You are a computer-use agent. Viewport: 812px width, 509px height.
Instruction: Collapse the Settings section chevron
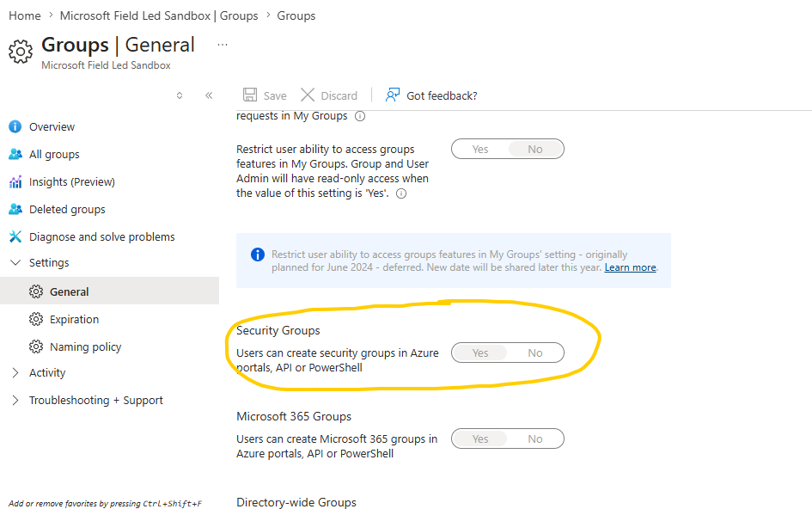[x=15, y=262]
